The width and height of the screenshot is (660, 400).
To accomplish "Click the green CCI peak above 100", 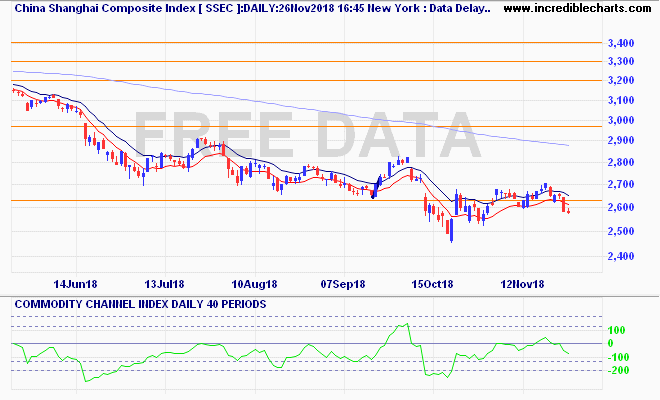I will (x=405, y=324).
